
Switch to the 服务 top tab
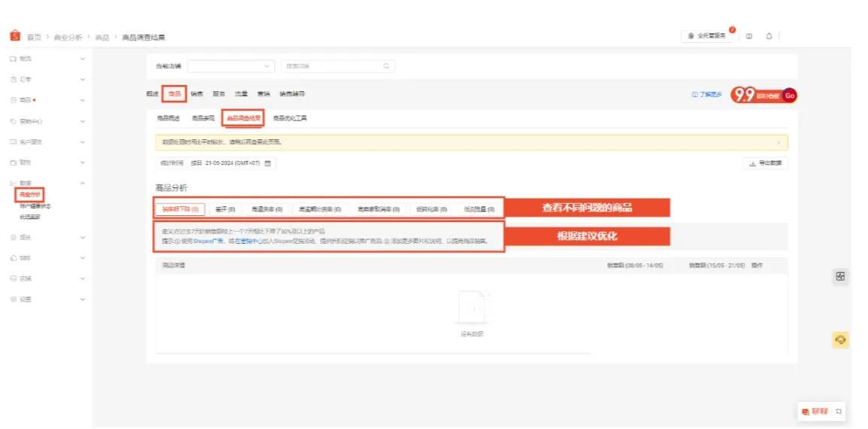pyautogui.click(x=218, y=94)
